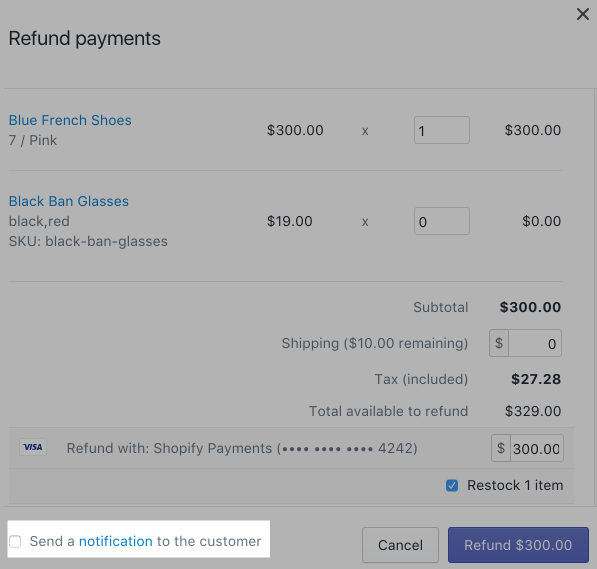Image resolution: width=597 pixels, height=569 pixels.
Task: Edit the refund quantity for Black Ban Glasses
Action: point(442,221)
